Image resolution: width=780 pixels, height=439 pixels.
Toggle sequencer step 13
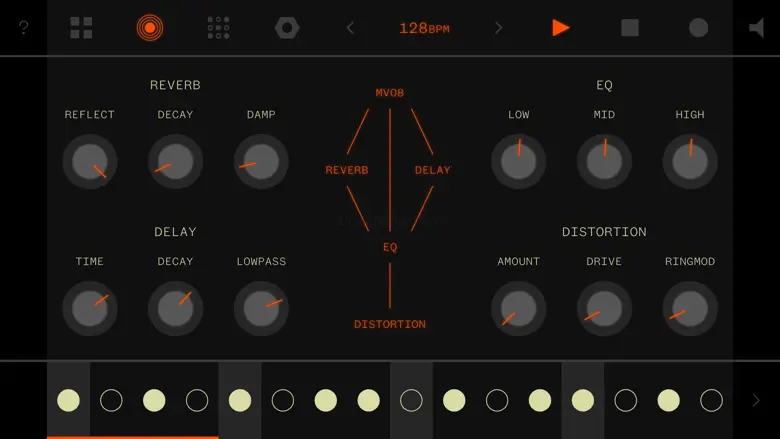click(x=583, y=400)
